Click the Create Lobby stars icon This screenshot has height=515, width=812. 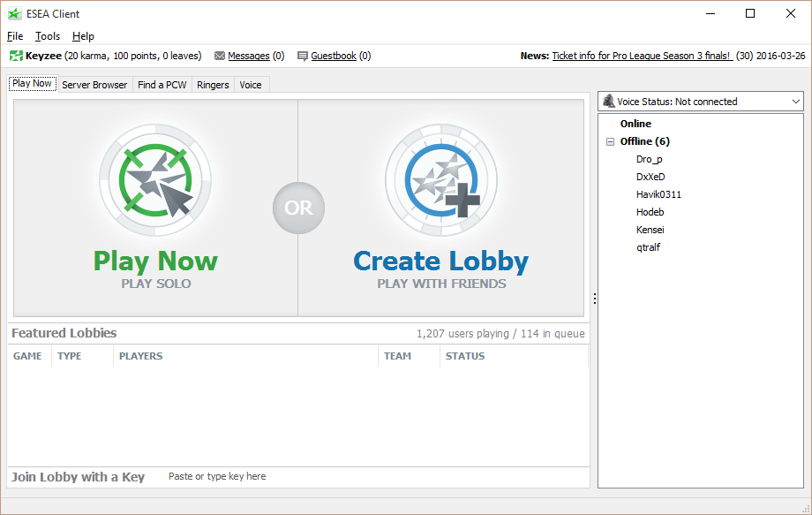click(441, 180)
